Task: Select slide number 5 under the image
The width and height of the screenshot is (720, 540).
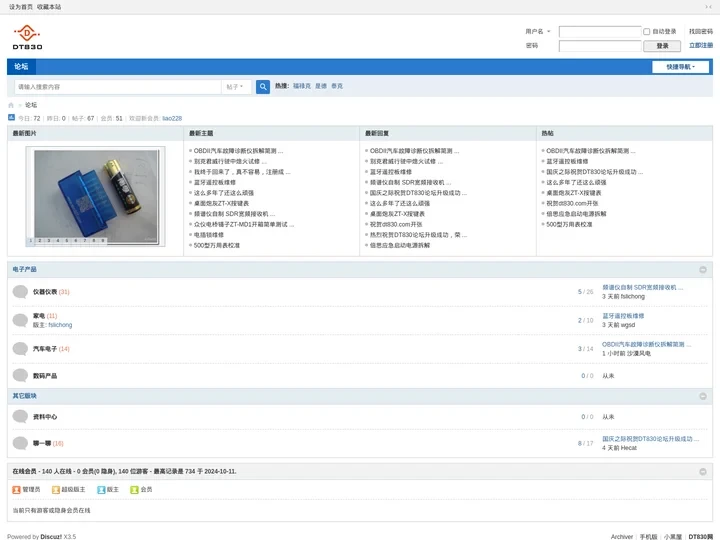Action: click(x=67, y=241)
